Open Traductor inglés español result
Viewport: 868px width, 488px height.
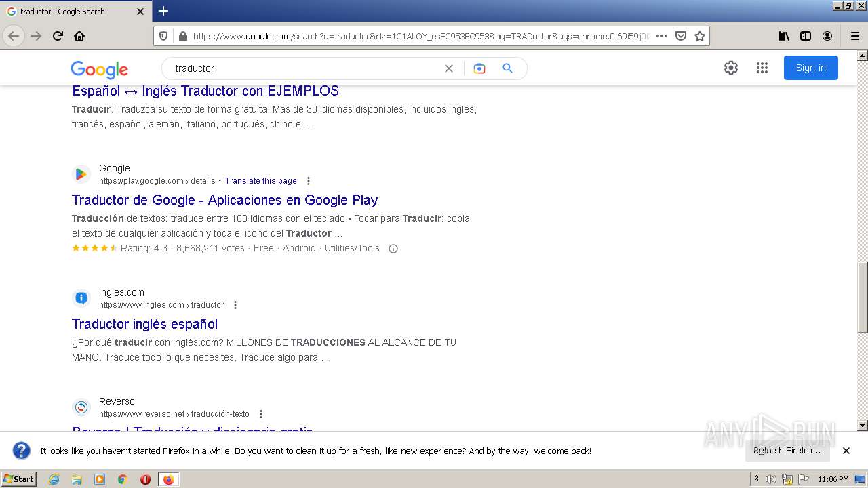point(144,324)
